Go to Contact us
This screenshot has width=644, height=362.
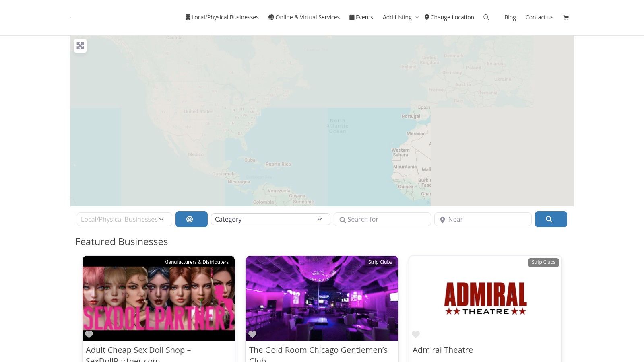coord(539,17)
